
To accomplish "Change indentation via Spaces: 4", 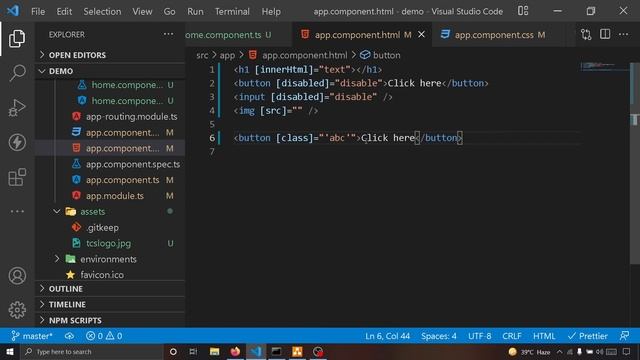I will 439,336.
